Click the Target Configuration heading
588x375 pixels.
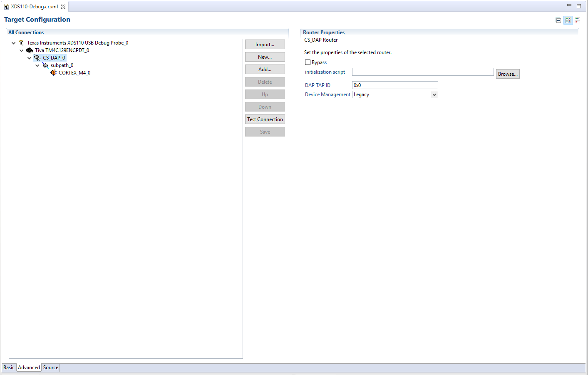coord(37,20)
